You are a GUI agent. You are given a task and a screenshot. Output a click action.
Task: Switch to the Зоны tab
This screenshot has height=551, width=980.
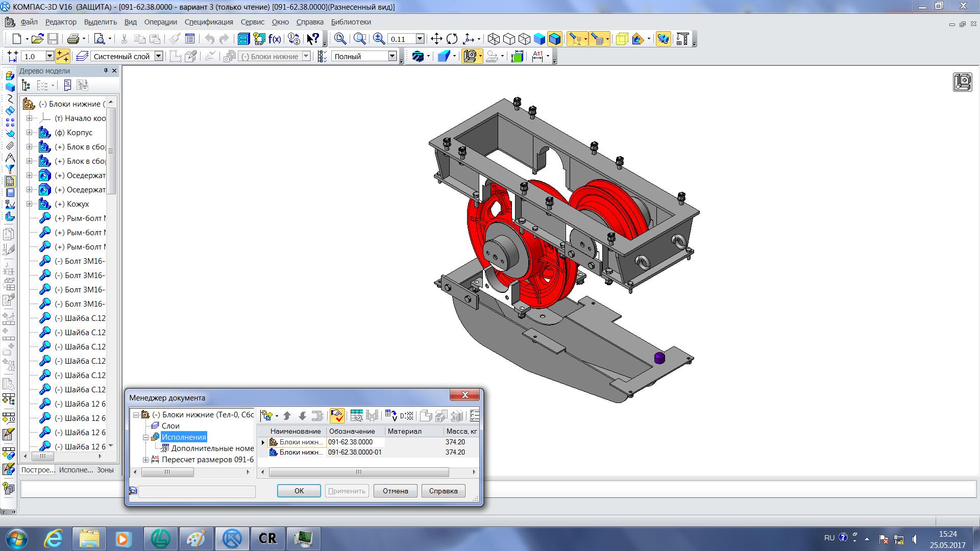pyautogui.click(x=105, y=470)
